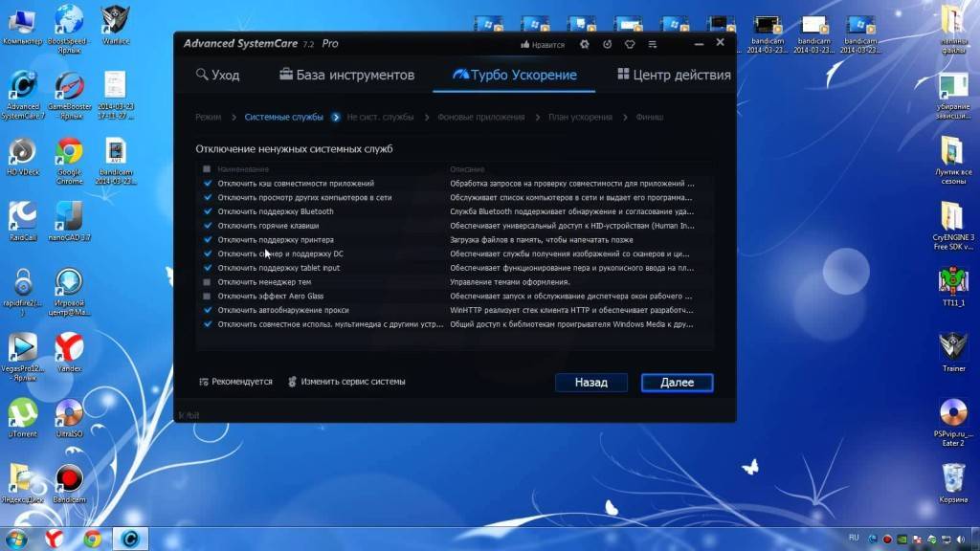Image resolution: width=980 pixels, height=551 pixels.
Task: Open the settings gear in the title bar
Action: click(585, 44)
